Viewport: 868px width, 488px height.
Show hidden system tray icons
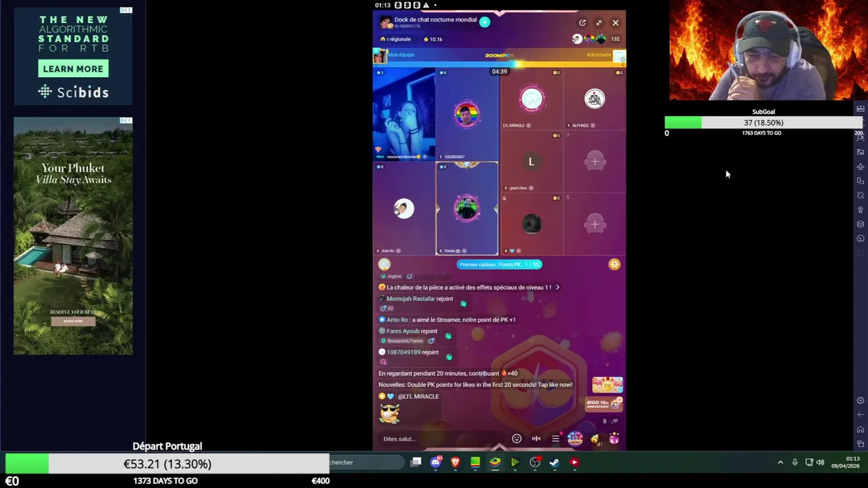780,462
